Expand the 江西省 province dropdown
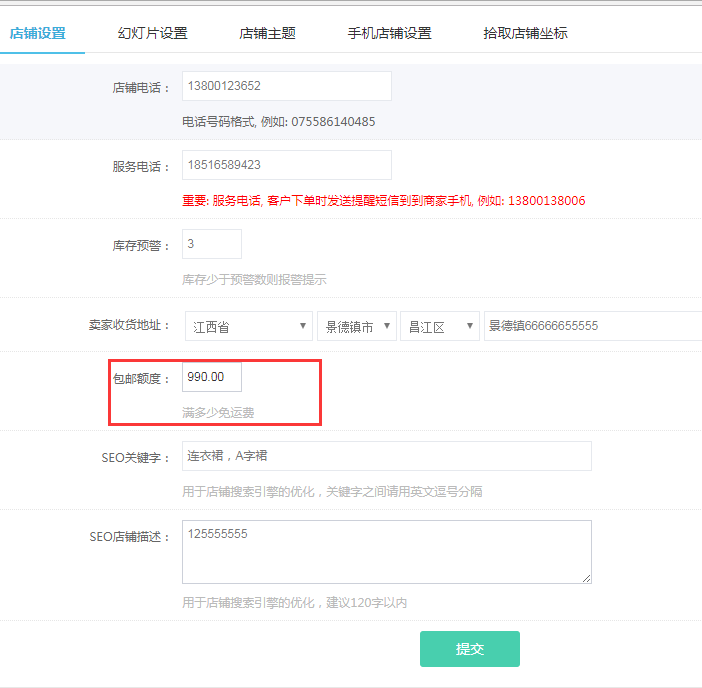The height and width of the screenshot is (688, 702). (250, 326)
